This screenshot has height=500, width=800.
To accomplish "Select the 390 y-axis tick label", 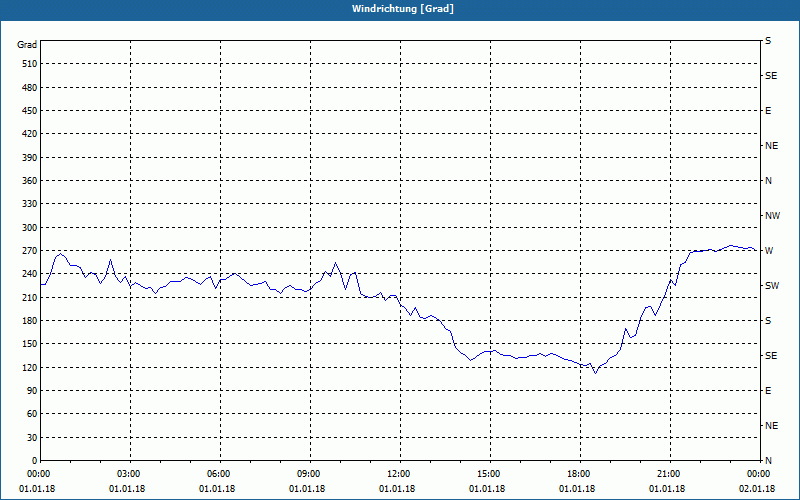I will (30, 158).
